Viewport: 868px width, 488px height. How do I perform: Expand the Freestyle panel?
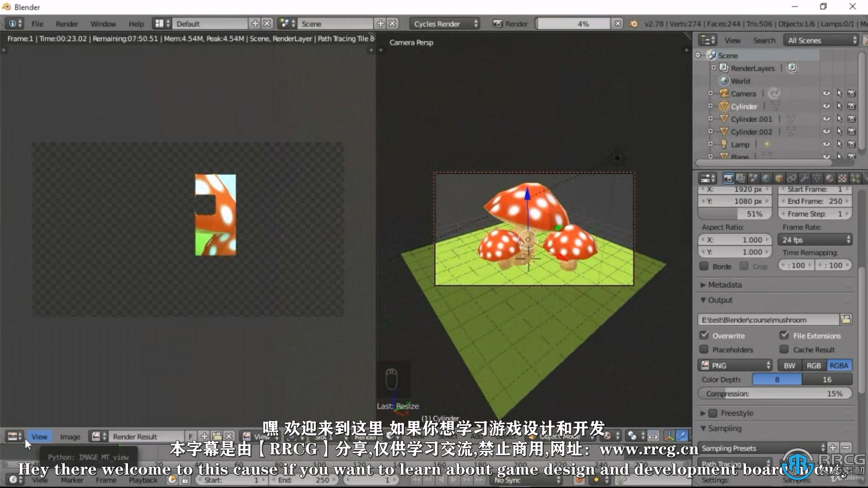pos(703,413)
